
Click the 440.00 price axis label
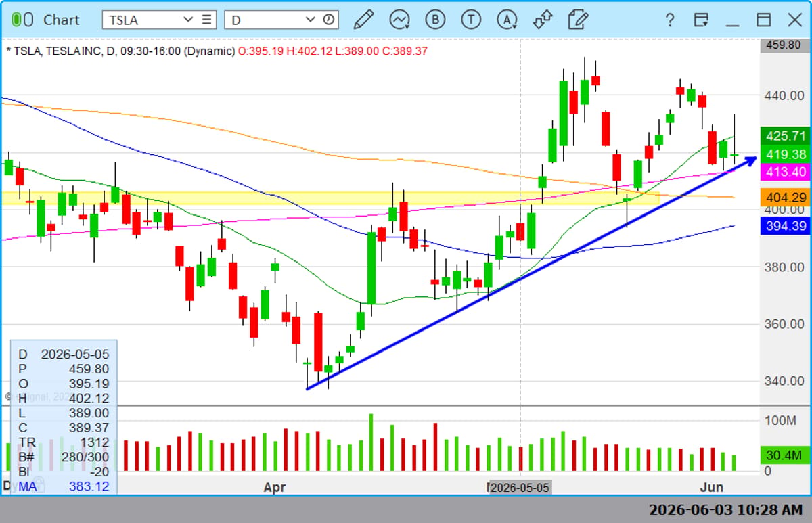784,96
